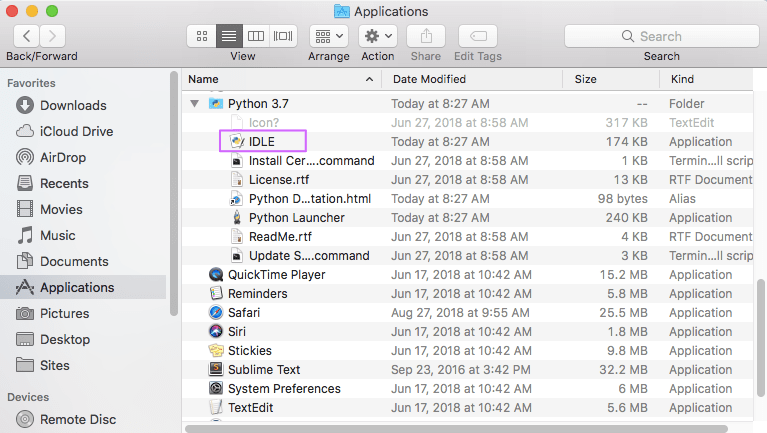Switch to column view mode
This screenshot has height=433, width=767.
tap(256, 36)
